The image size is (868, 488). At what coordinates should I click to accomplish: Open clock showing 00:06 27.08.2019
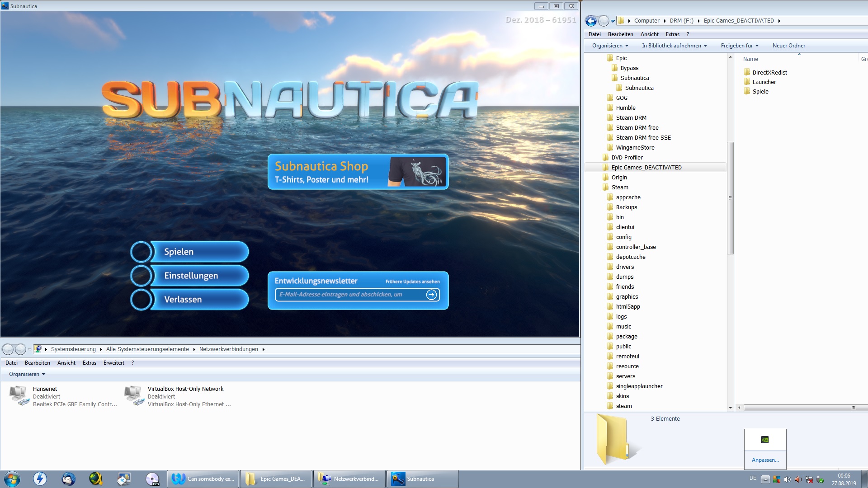point(844,479)
